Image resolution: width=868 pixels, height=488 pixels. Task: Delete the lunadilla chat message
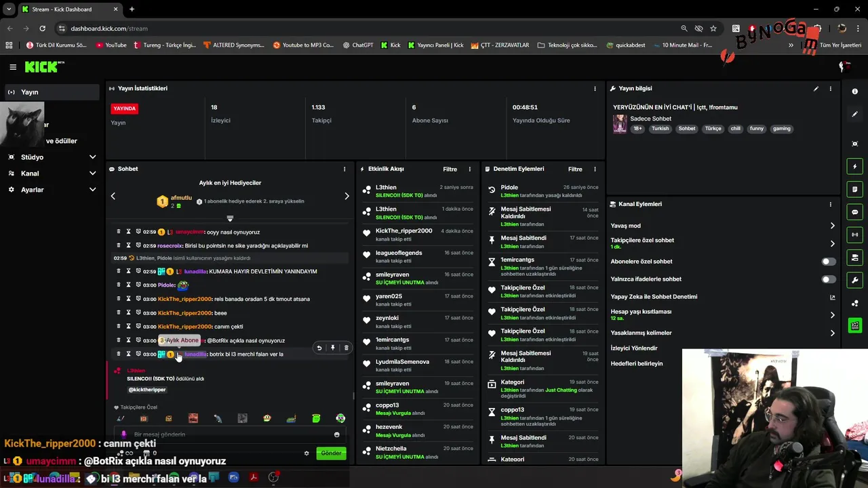coord(346,348)
